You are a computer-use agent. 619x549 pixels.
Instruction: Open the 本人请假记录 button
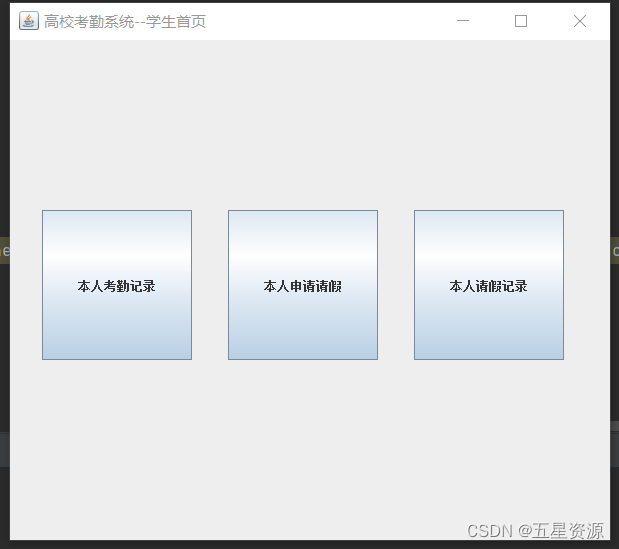tap(489, 285)
